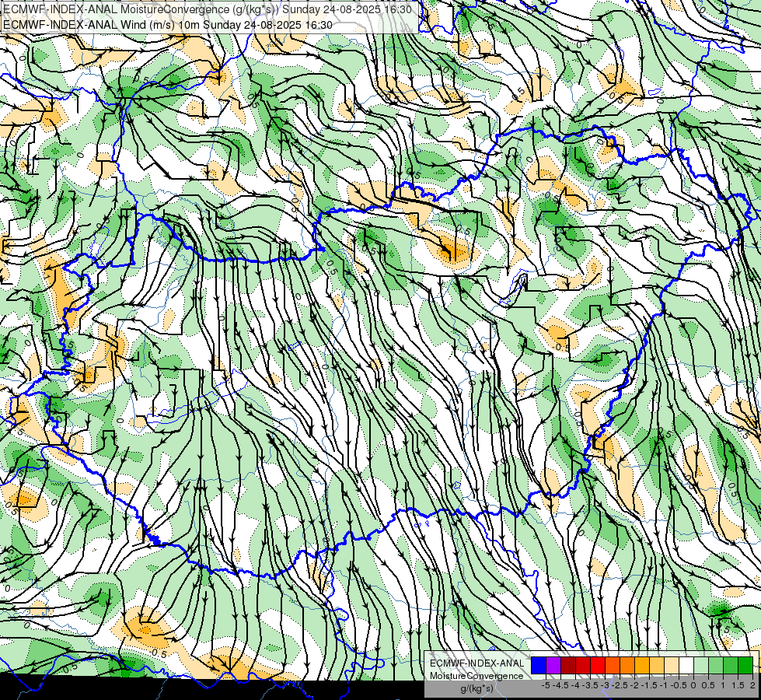Select the 0 tick label on the legend scale

693,685
